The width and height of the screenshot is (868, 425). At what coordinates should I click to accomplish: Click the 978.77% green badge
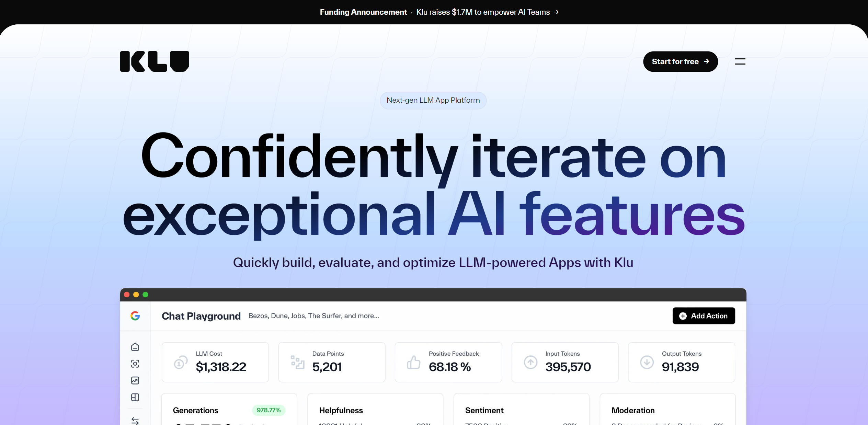269,410
